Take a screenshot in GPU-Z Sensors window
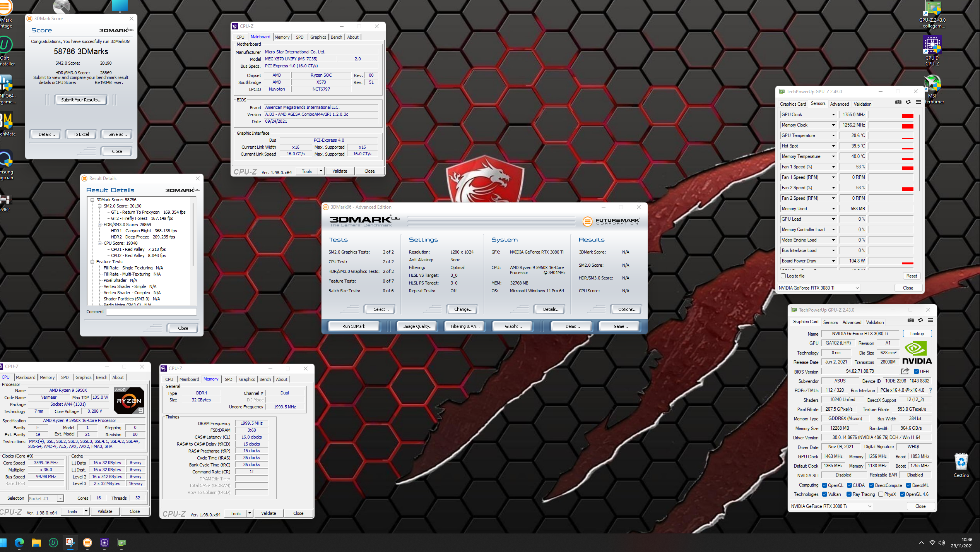Viewport: 980px width, 552px height. pos(898,102)
